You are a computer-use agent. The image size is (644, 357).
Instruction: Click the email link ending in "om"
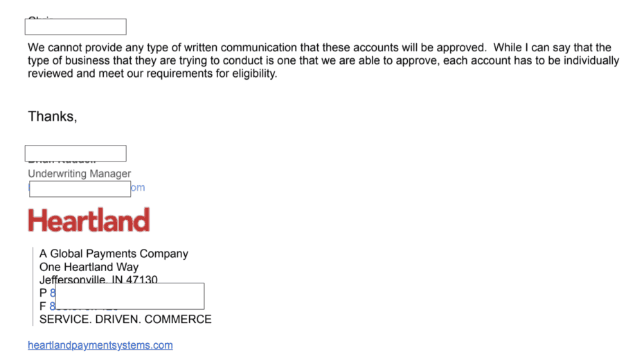point(138,188)
